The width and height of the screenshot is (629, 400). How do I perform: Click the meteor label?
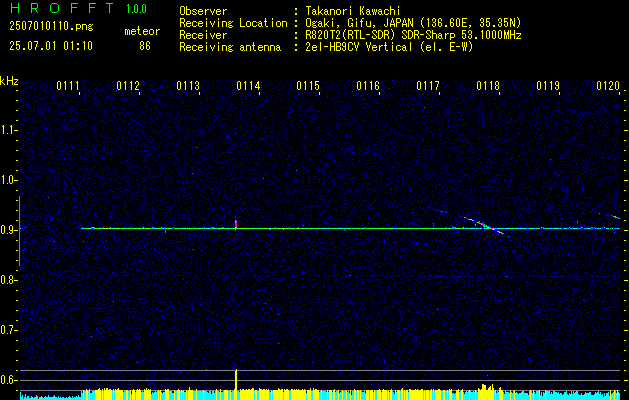click(142, 31)
